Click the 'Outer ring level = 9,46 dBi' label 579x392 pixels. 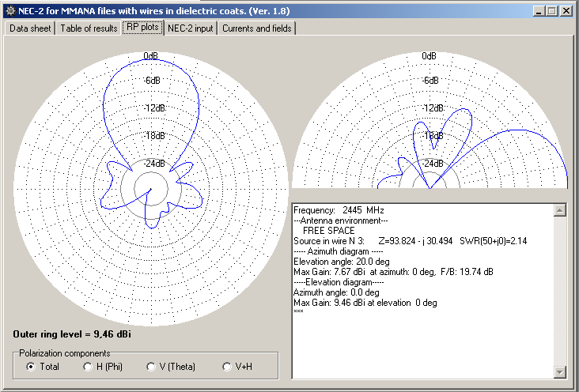click(72, 334)
